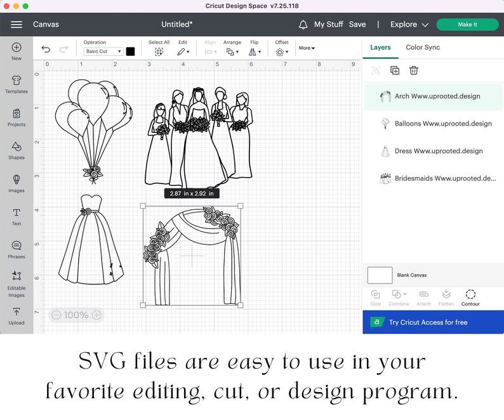Expand the Operation Basic Cut dropdown
Viewport: 504px width, 420px height.
[x=103, y=51]
